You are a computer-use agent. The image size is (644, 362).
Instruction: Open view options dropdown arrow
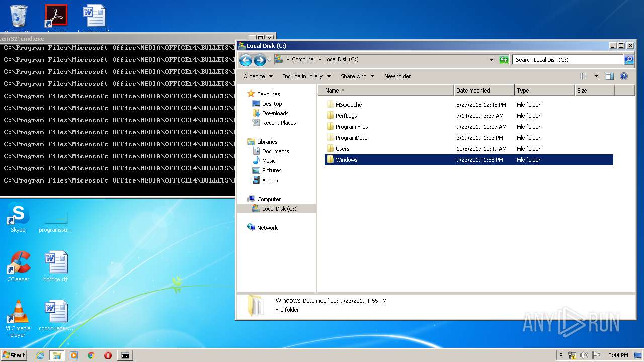coord(596,76)
